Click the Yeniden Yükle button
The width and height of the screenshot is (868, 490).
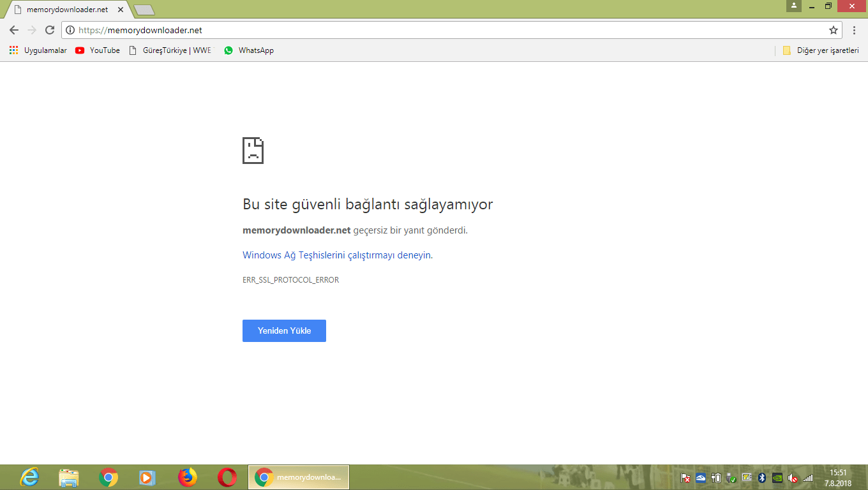point(284,330)
